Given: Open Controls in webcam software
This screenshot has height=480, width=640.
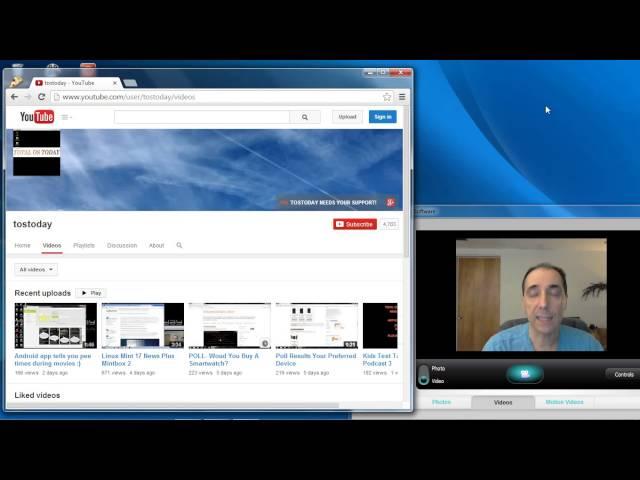Looking at the screenshot, I should click(623, 374).
